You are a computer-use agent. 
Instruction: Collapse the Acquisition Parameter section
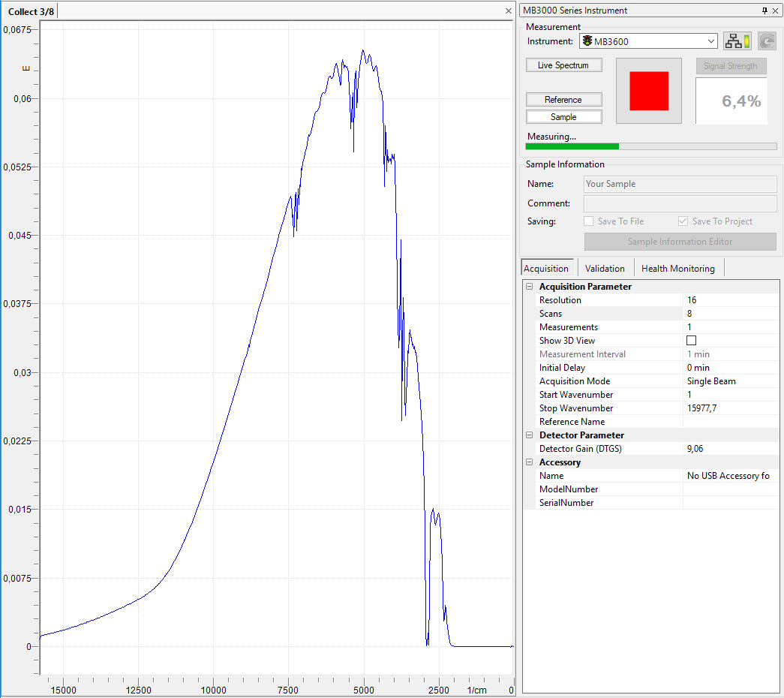[530, 287]
